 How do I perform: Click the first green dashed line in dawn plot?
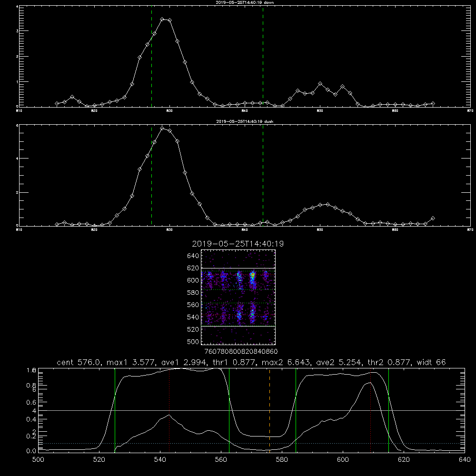(151, 57)
